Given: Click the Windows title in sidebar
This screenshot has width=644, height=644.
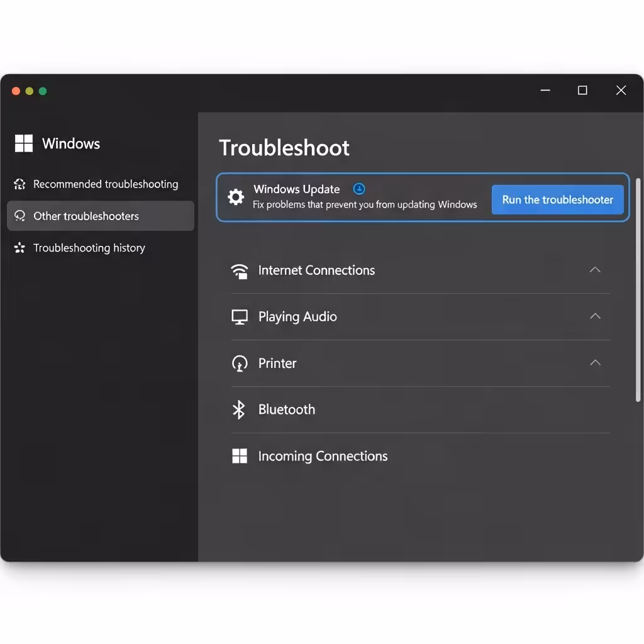Looking at the screenshot, I should coord(71,143).
